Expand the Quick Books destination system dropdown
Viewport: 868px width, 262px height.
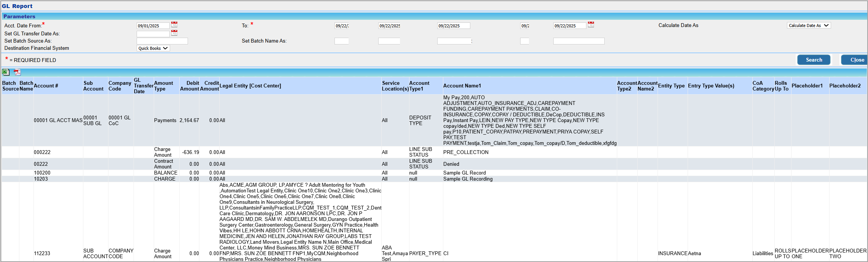pos(153,48)
